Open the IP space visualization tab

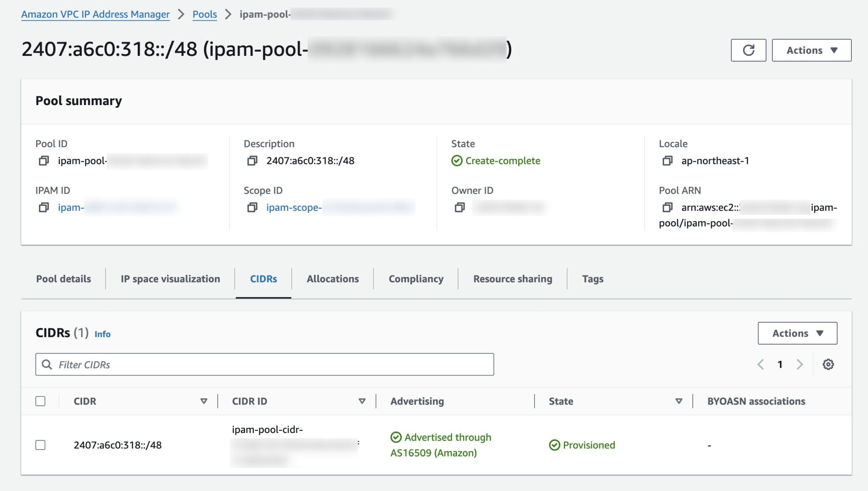coord(170,279)
